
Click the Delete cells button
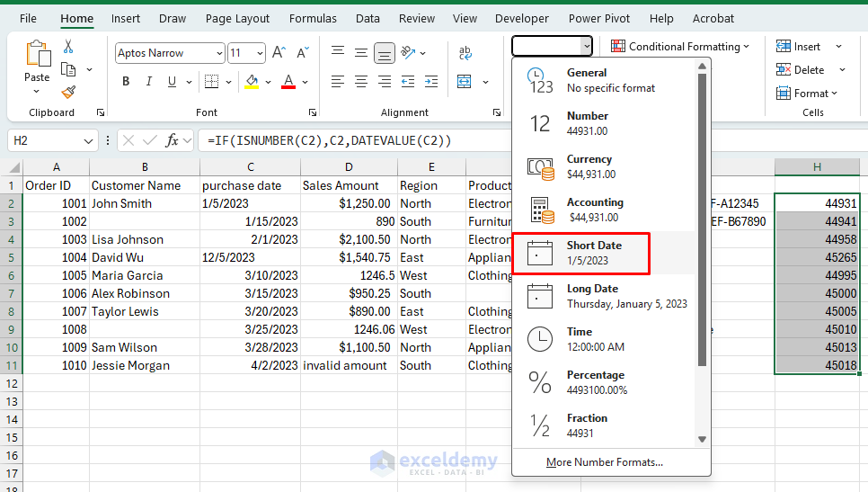point(801,70)
